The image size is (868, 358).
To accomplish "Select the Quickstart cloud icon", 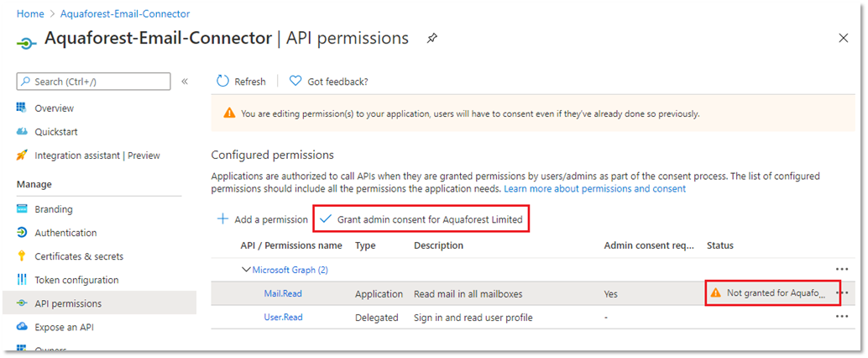I will (23, 132).
